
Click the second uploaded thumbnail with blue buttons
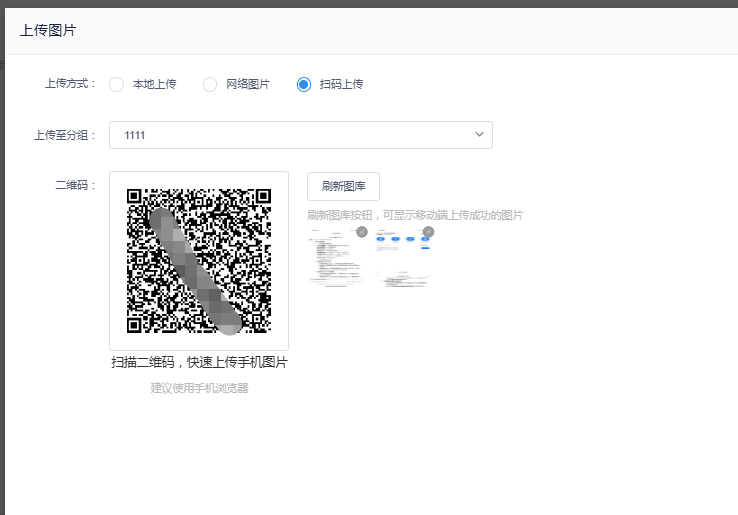(x=402, y=258)
